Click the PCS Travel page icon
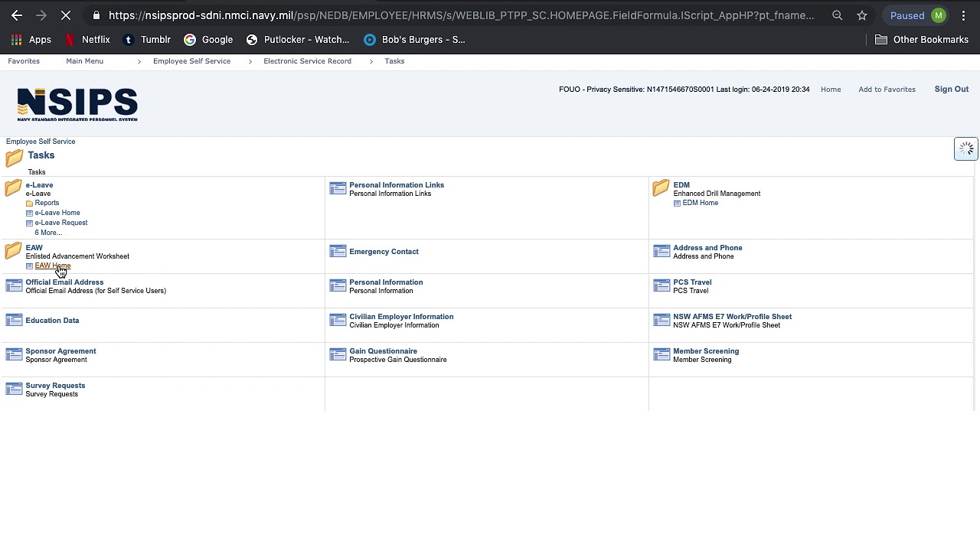The height and width of the screenshot is (551, 980). pyautogui.click(x=661, y=285)
